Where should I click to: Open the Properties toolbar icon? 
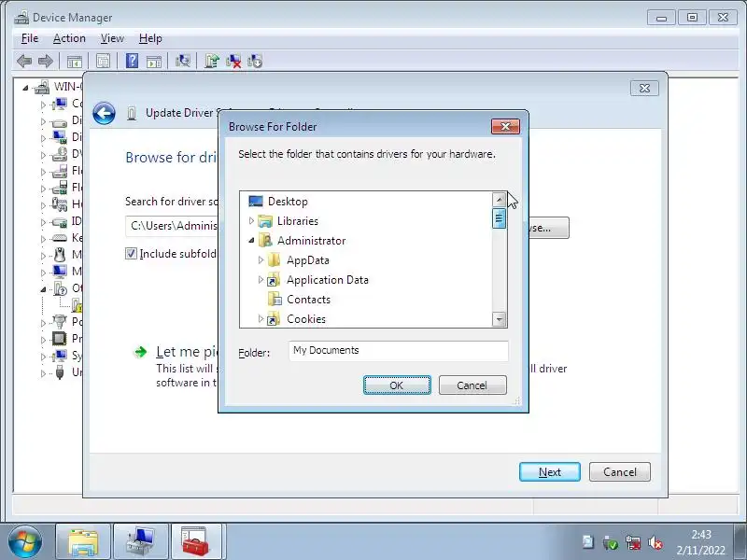click(x=103, y=61)
